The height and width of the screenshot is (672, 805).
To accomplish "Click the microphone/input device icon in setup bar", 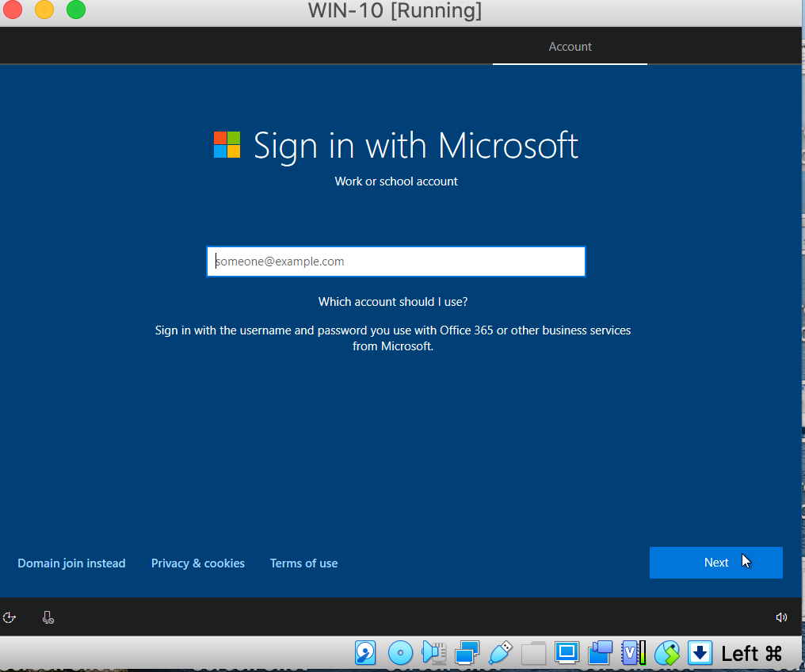I will [48, 617].
